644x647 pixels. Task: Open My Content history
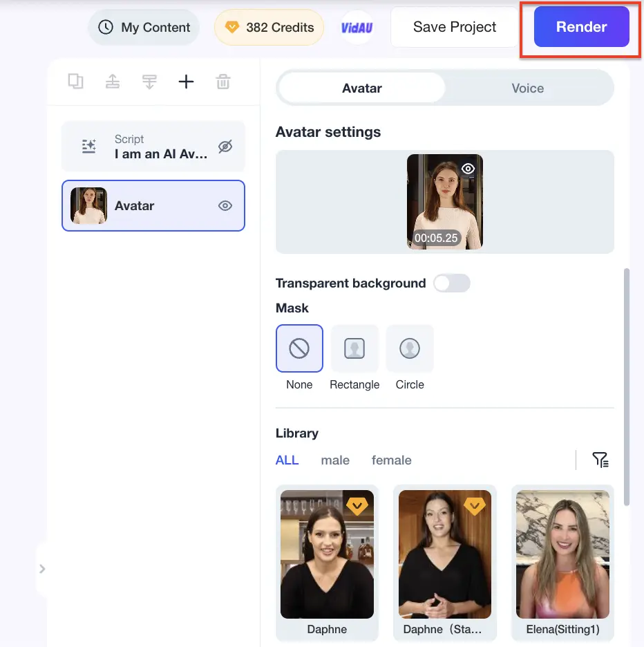pyautogui.click(x=144, y=27)
